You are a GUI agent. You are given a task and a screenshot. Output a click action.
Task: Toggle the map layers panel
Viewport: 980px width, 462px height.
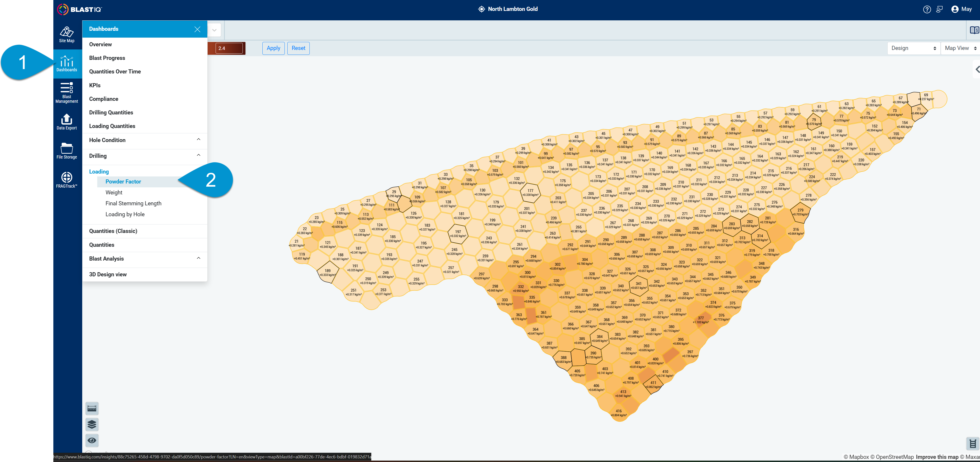click(x=92, y=424)
